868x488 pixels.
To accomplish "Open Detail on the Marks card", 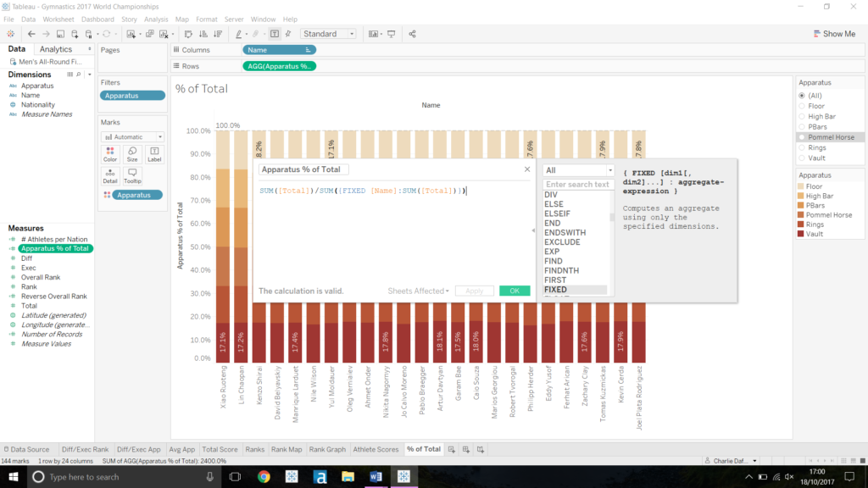I will (110, 176).
